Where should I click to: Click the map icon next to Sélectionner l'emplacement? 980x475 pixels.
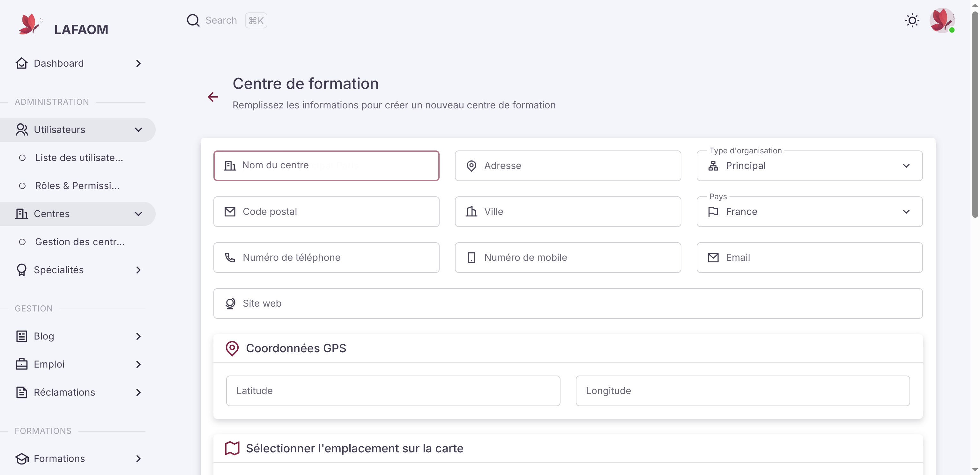232,448
